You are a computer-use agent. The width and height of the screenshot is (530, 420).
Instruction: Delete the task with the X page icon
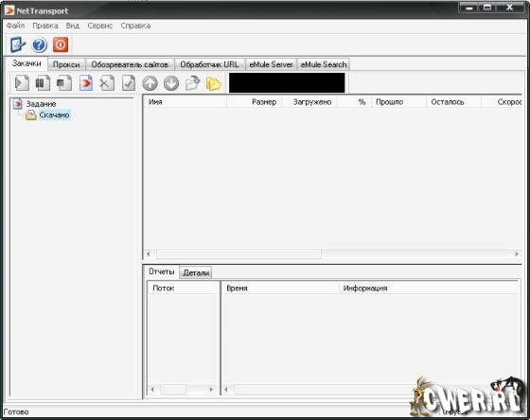107,83
